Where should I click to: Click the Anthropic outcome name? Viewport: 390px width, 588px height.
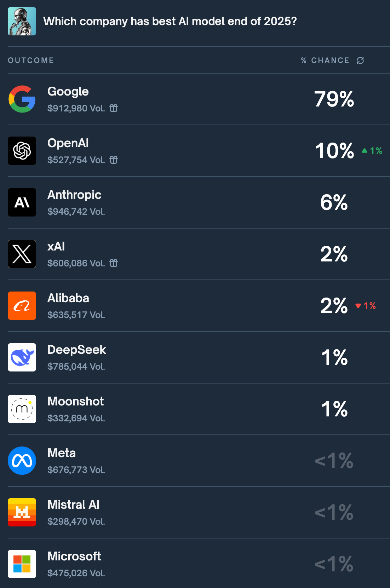[74, 195]
